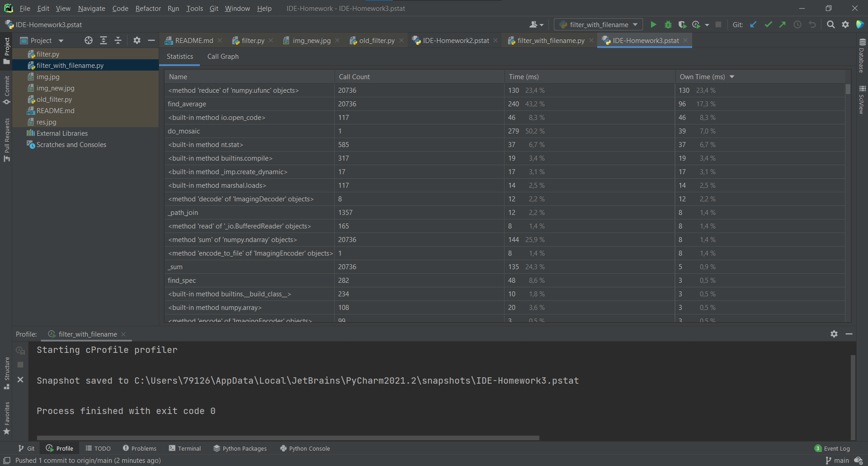Open the Navigate menu
Viewport: 868px width, 466px height.
[91, 9]
